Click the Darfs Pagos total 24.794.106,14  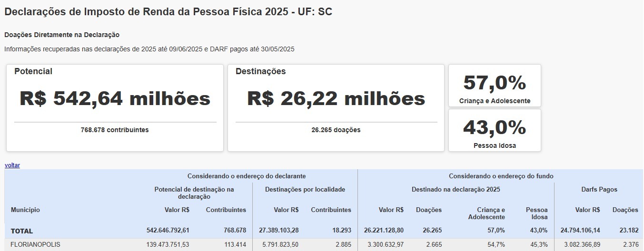pyautogui.click(x=580, y=231)
